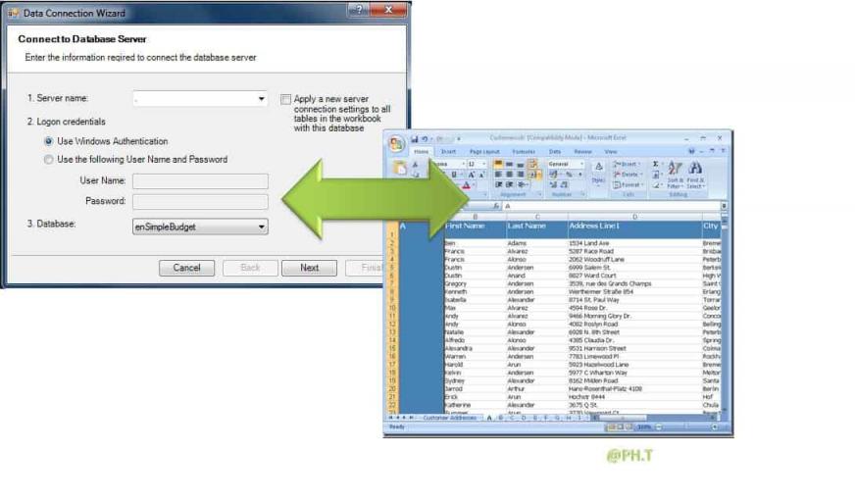This screenshot has height=504, width=855.
Task: Click the Increase Decimal icon
Action: 553,184
